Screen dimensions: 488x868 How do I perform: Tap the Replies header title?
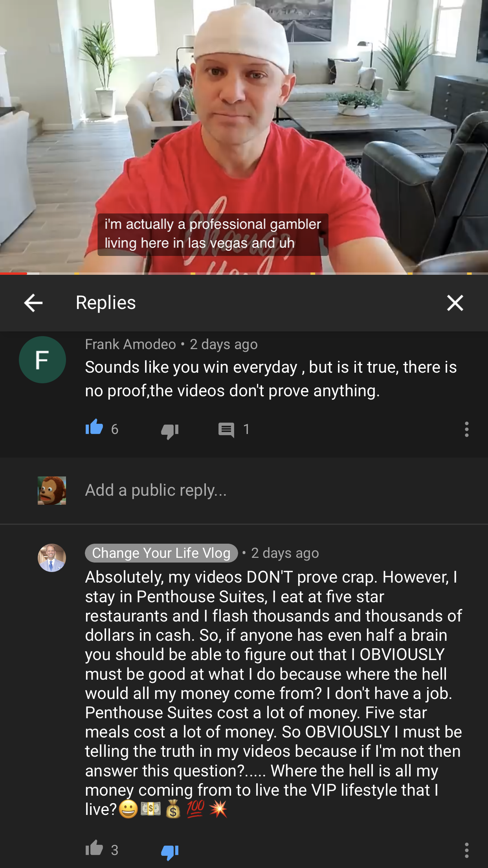point(106,303)
